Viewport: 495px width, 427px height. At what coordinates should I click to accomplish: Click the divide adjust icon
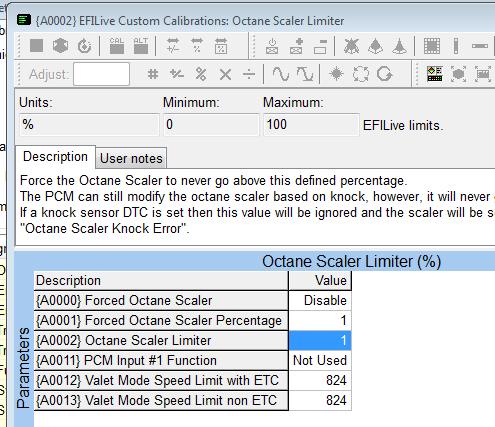tap(249, 74)
